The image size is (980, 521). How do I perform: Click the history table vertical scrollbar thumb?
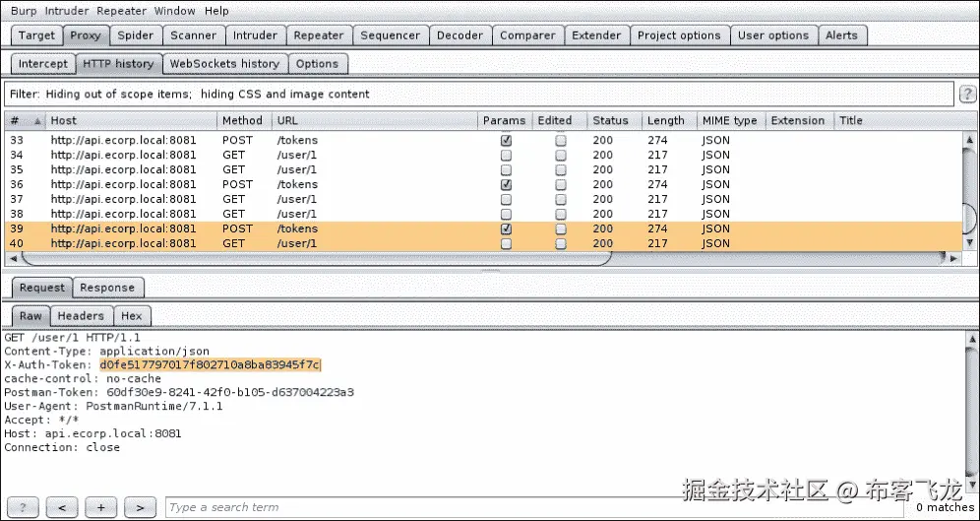pyautogui.click(x=970, y=220)
